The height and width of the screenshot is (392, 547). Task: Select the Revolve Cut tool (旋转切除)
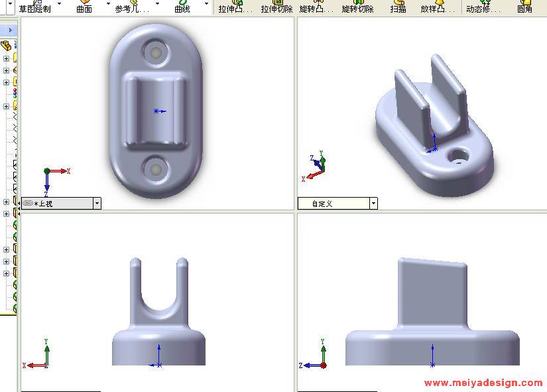[357, 7]
